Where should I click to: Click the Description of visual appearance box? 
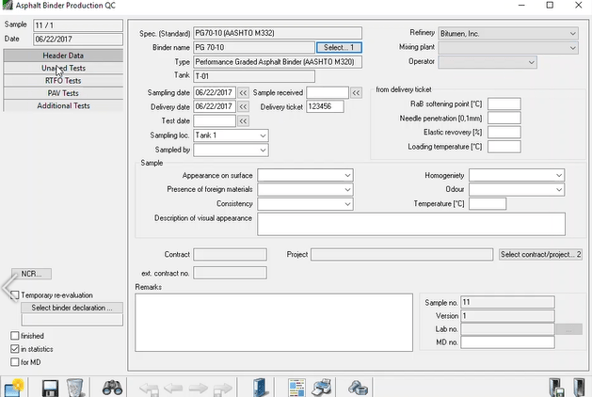tap(411, 224)
